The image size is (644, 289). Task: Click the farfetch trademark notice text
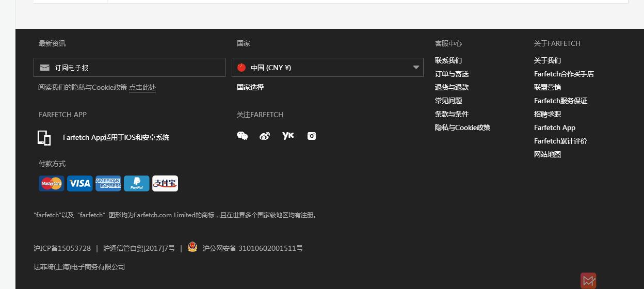[176, 215]
